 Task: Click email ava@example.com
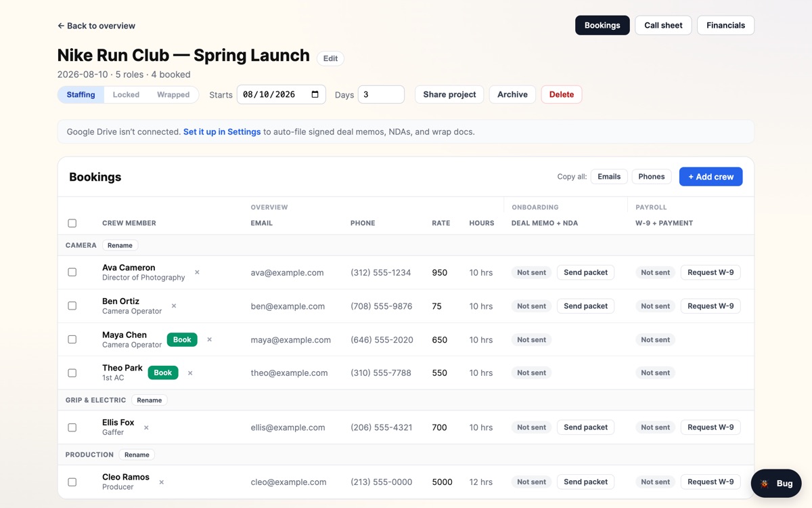pos(287,272)
